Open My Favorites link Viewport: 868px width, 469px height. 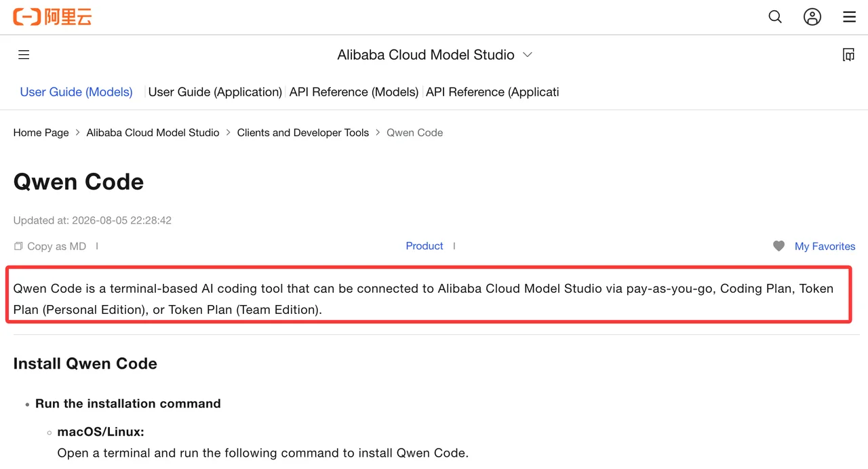coord(825,246)
